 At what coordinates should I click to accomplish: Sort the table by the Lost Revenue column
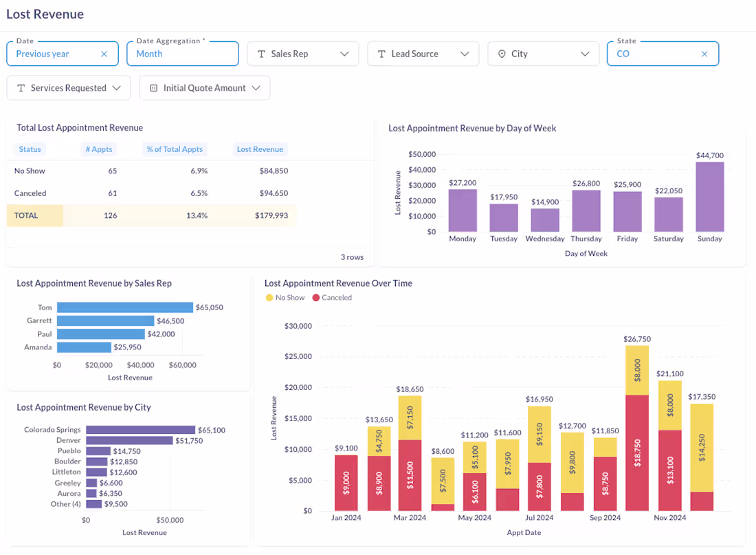click(260, 149)
